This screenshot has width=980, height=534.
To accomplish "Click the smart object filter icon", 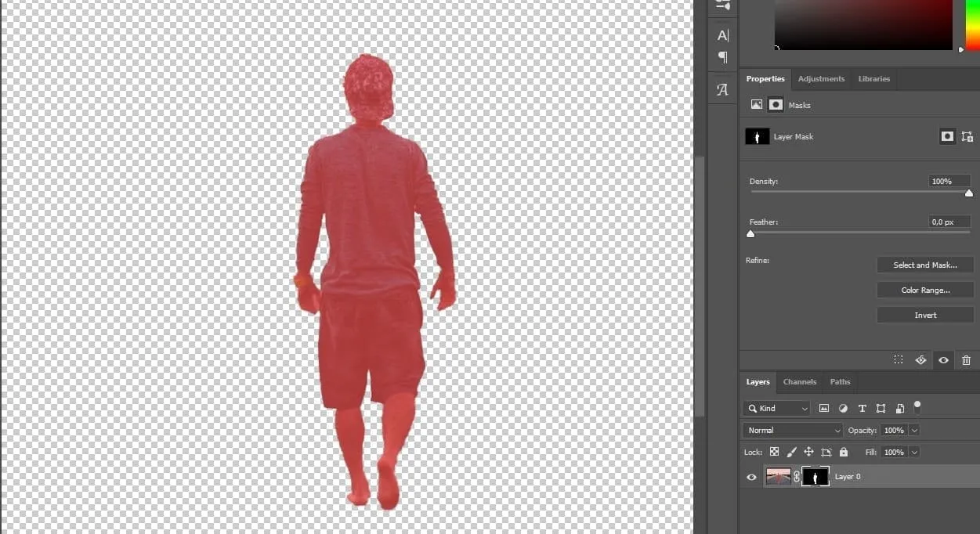I will coord(899,407).
